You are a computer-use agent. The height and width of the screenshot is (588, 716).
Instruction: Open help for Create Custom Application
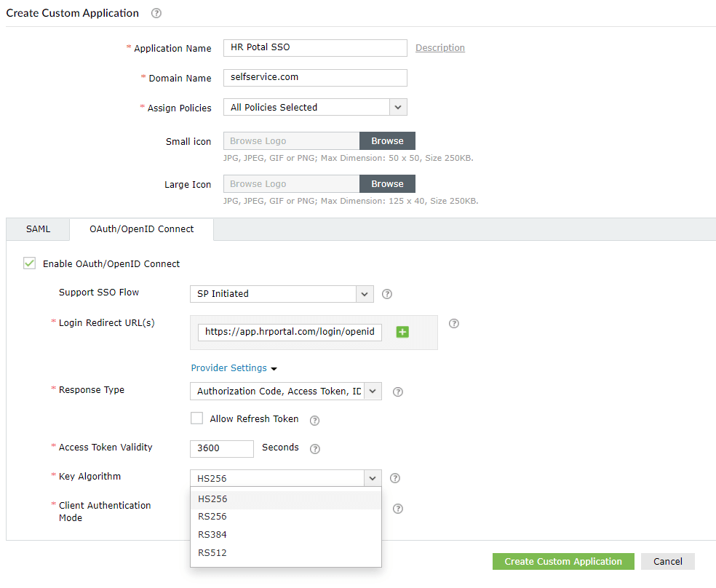[156, 12]
